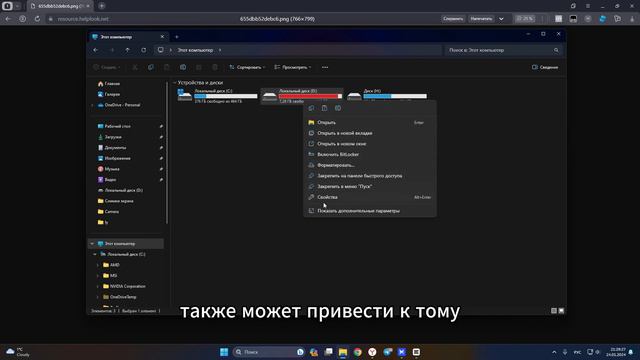The height and width of the screenshot is (360, 640).
Task: Collapse the 'Устройства и диски' group
Action: click(x=175, y=83)
